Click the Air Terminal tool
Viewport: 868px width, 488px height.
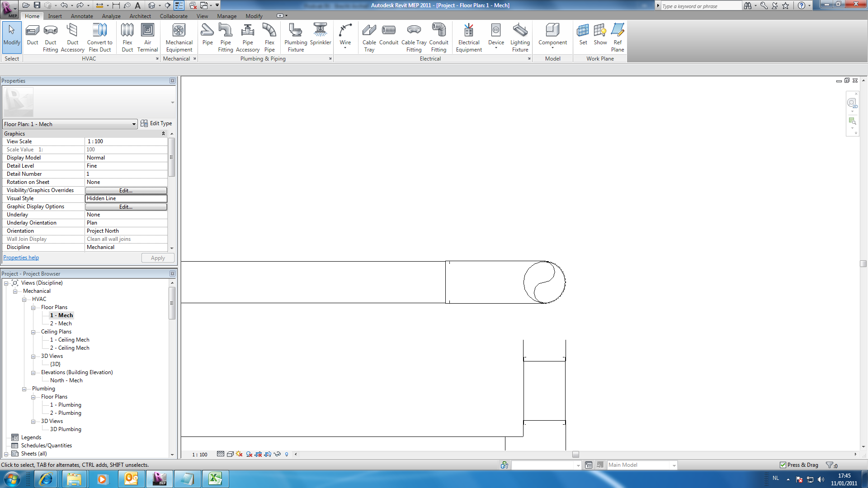(147, 37)
